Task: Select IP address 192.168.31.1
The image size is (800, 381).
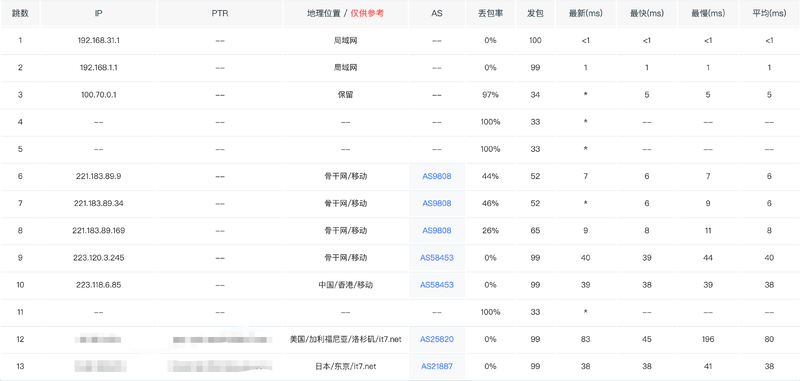Action: [98, 40]
